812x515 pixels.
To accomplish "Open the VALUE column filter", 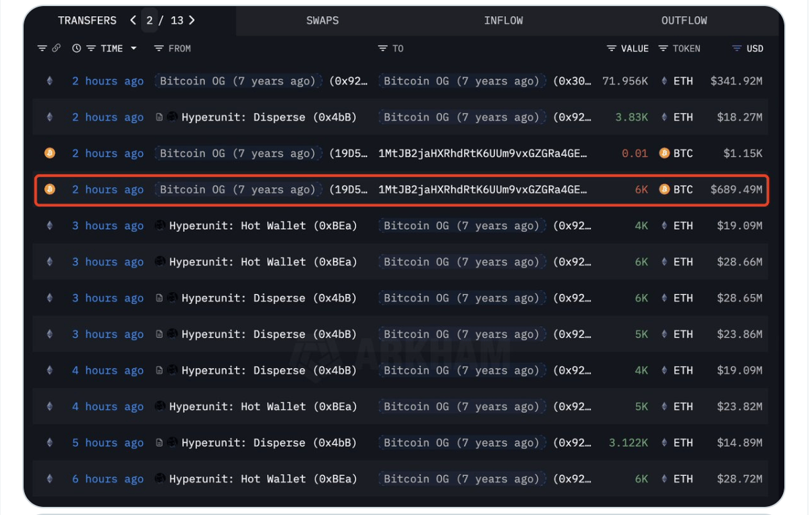I will click(612, 49).
